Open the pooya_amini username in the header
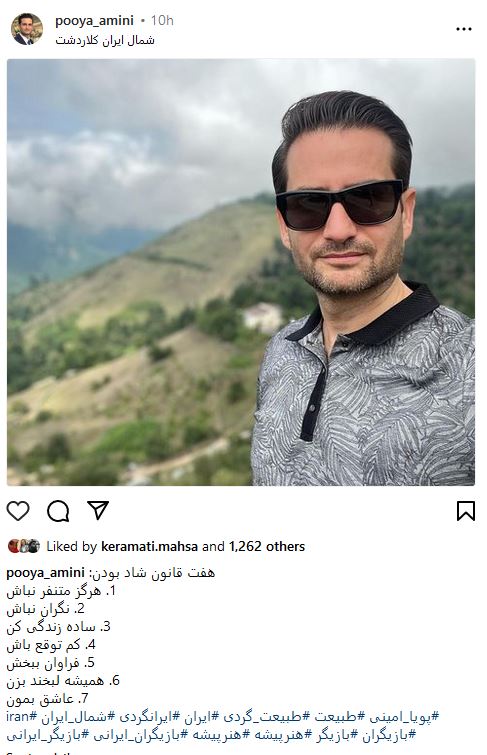 tap(94, 21)
